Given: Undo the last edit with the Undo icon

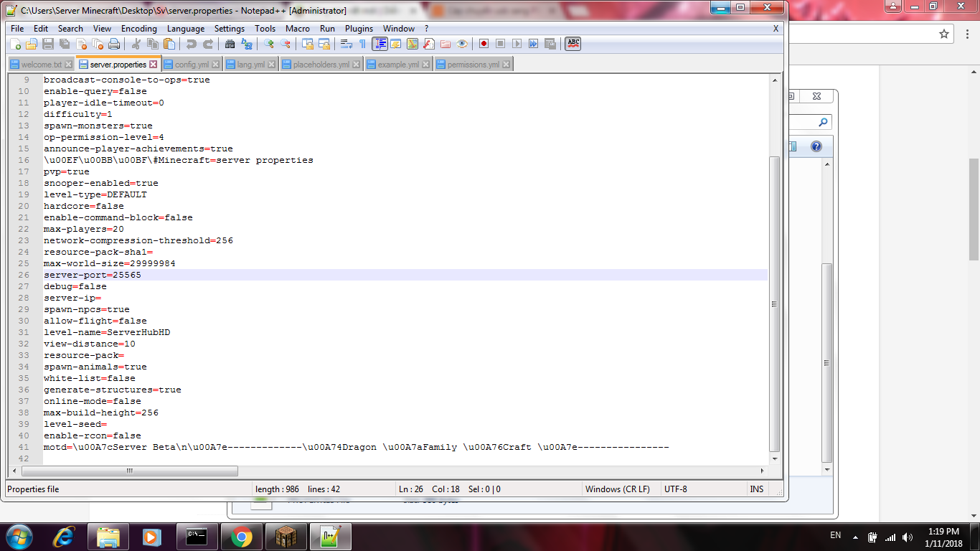Looking at the screenshot, I should pyautogui.click(x=192, y=44).
